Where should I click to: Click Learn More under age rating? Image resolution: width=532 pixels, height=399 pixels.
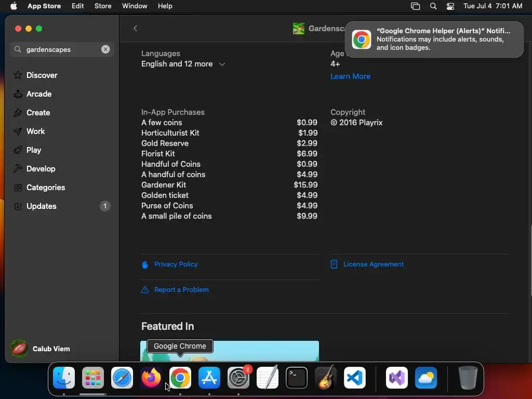coord(350,76)
